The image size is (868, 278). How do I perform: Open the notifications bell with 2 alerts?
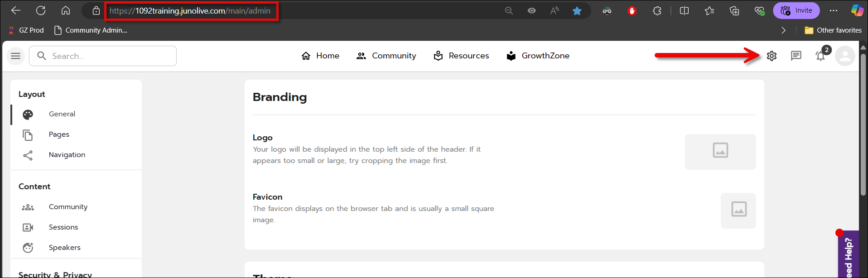click(821, 55)
